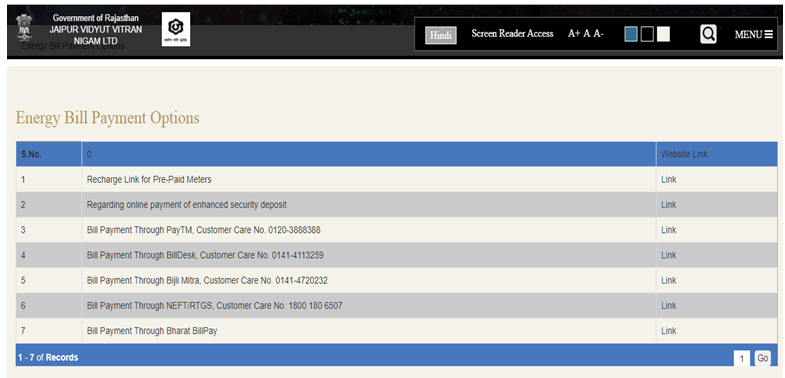Select the black color theme swatch
This screenshot has height=378, width=785.
647,34
